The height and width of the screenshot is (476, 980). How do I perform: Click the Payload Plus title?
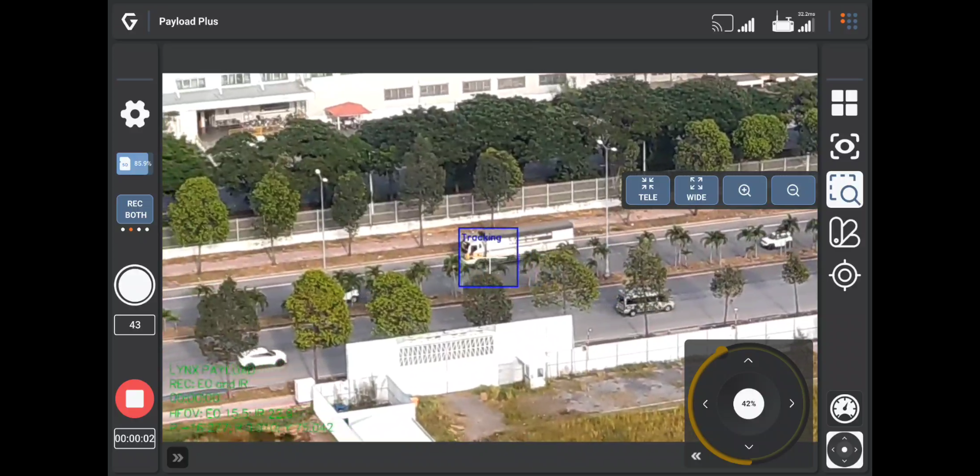[188, 21]
